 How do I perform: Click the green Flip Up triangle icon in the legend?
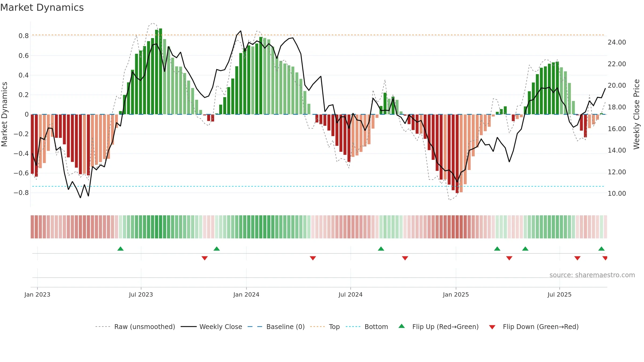tap(402, 326)
